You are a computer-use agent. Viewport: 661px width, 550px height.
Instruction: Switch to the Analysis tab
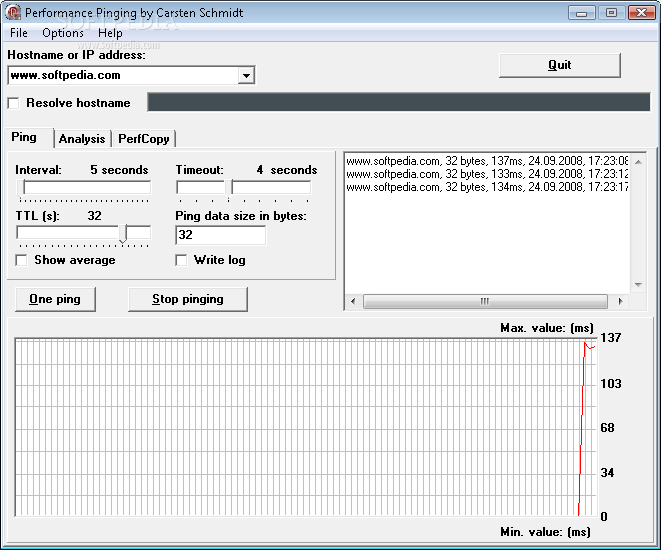coord(82,139)
